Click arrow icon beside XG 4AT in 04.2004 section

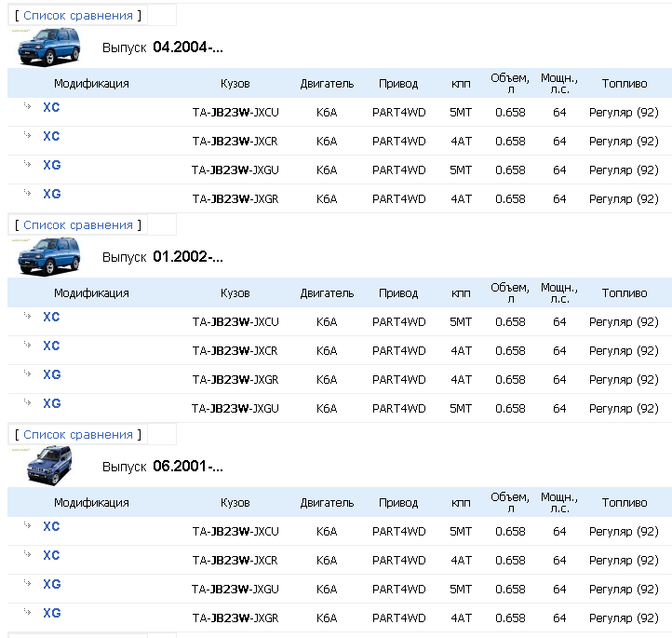point(28,194)
